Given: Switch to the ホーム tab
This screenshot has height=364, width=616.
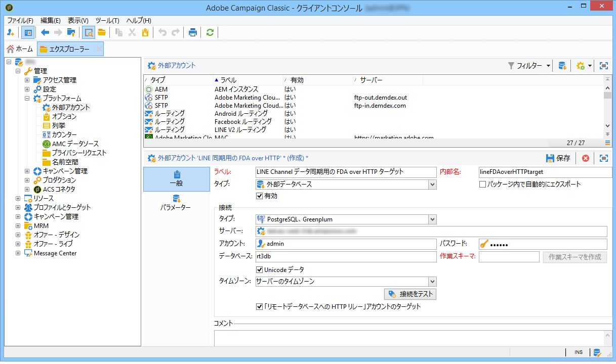Looking at the screenshot, I should 20,49.
